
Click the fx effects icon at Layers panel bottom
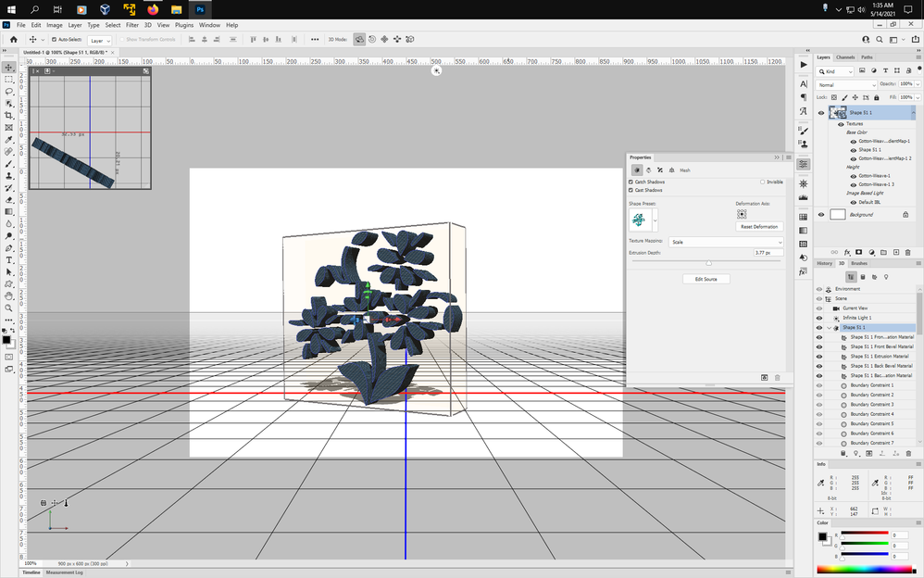pos(847,252)
